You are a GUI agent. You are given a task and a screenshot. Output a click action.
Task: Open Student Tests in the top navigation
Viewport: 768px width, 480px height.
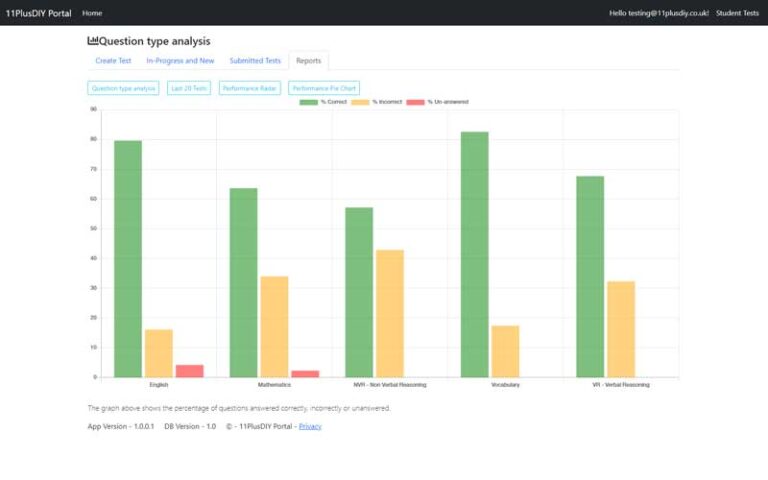pyautogui.click(x=737, y=13)
